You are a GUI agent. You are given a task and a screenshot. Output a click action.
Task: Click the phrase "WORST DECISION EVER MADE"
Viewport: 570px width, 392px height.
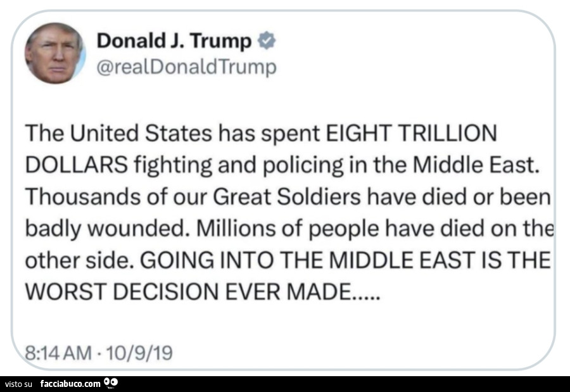pyautogui.click(x=191, y=293)
